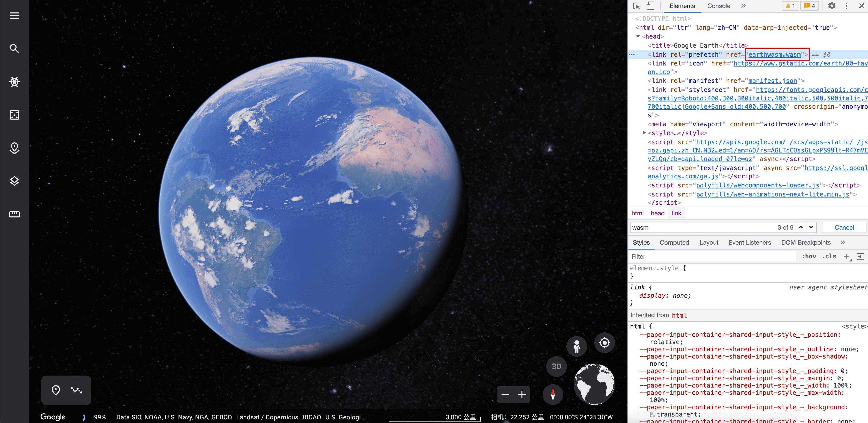Select link in the breadcrumb
Screen dimensions: 868x423
(x=676, y=214)
